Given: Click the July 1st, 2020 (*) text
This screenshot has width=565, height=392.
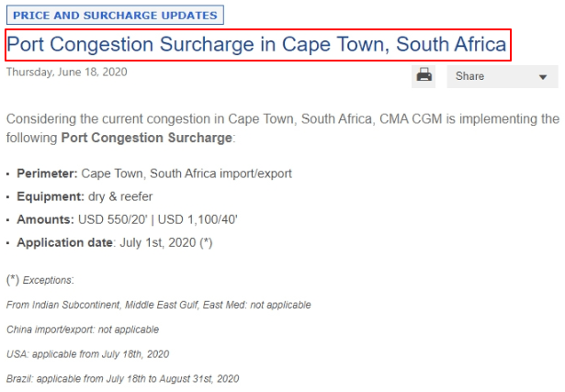Looking at the screenshot, I should (x=166, y=242).
